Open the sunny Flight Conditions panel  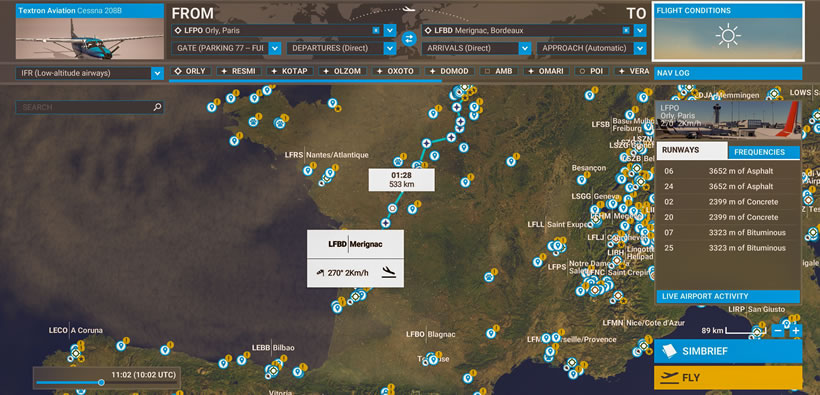[x=728, y=31]
